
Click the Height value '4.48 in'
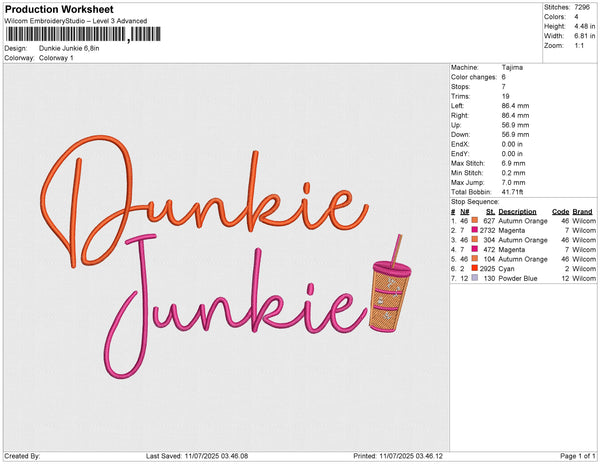(584, 26)
